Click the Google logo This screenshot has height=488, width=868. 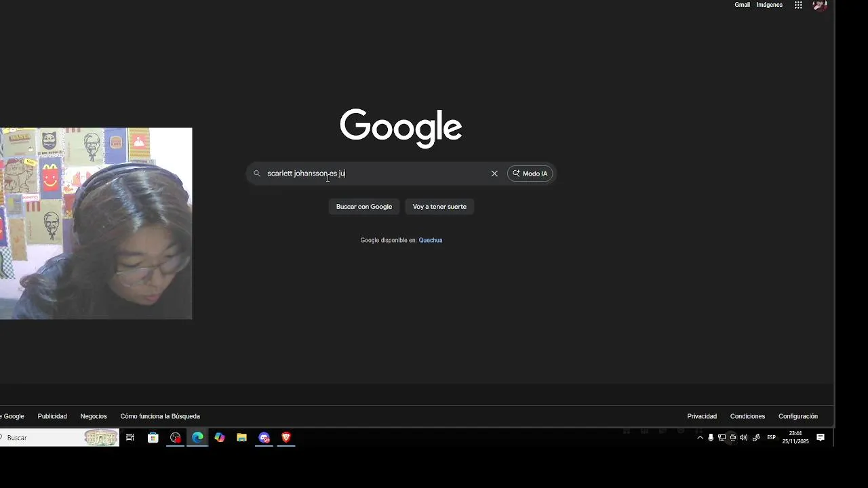click(x=401, y=127)
